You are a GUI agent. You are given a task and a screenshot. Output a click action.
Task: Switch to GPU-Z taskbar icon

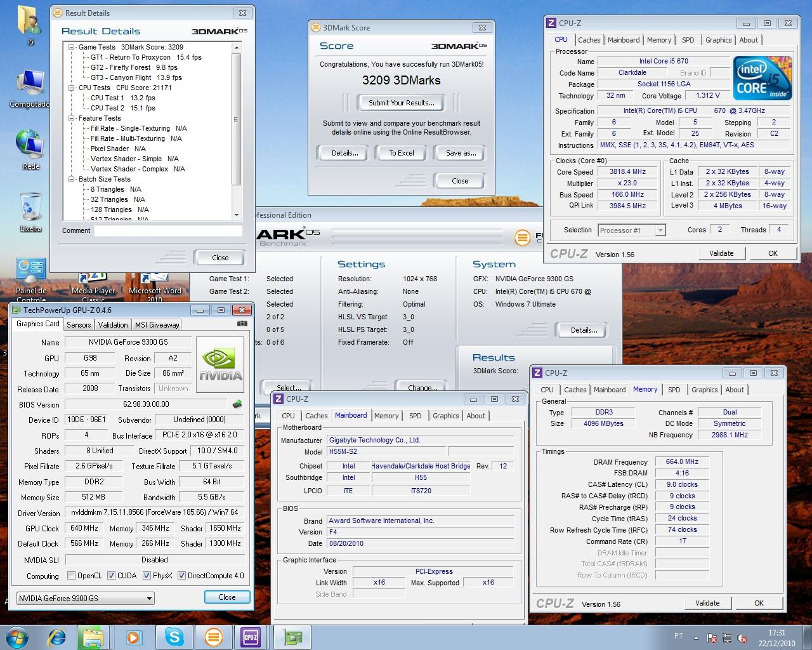pos(292,637)
